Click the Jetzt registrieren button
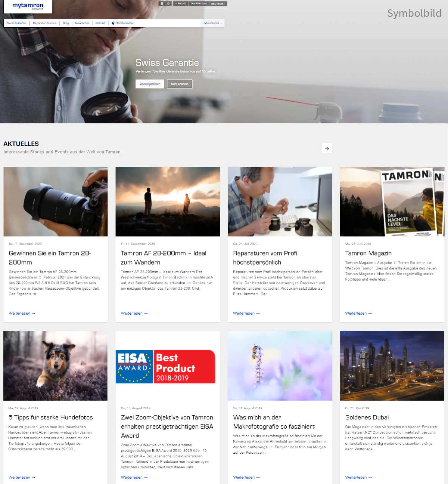The image size is (448, 484). [150, 84]
